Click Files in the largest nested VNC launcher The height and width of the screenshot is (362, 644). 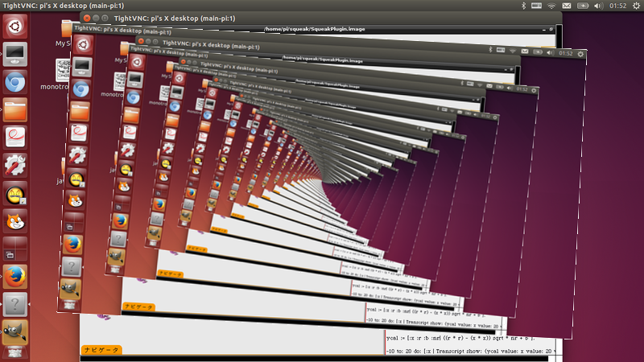(79, 111)
